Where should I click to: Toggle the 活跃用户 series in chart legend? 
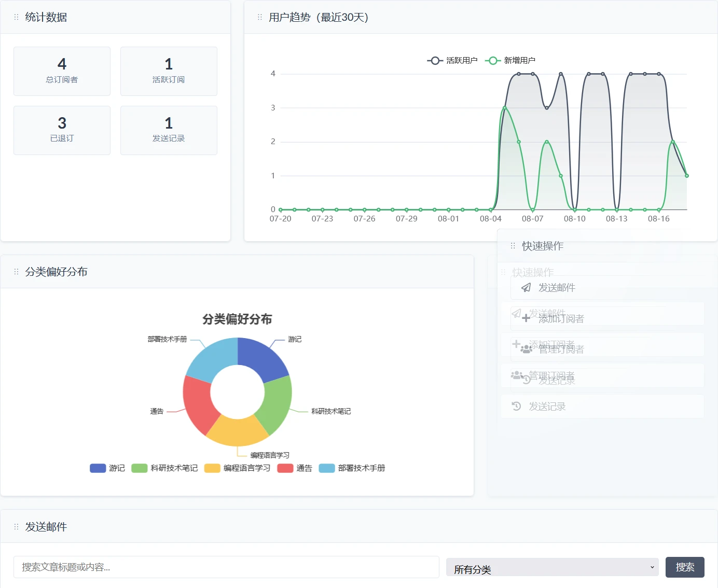pos(452,61)
